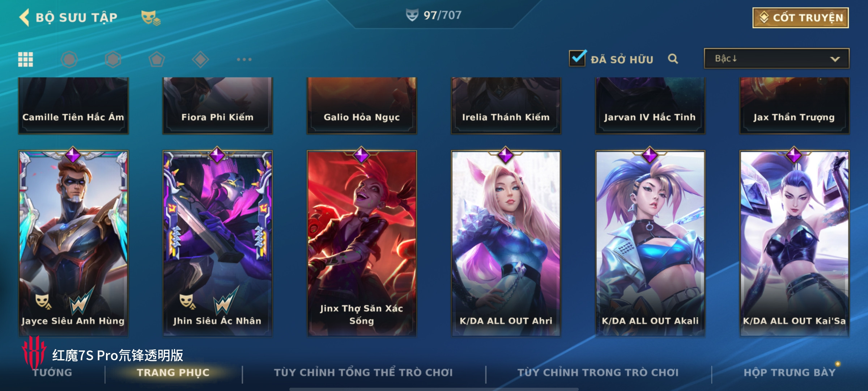
Task: Click the dropdown chevron arrow
Action: 835,59
